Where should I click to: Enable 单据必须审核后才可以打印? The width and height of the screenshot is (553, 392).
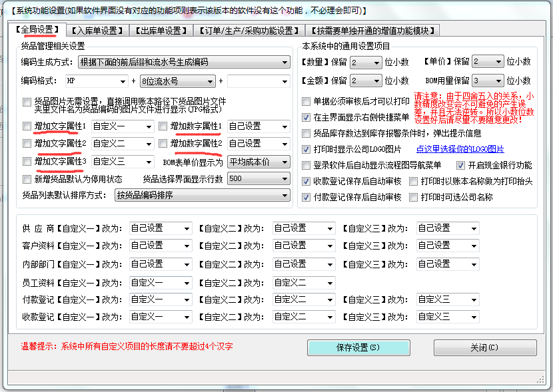point(306,101)
